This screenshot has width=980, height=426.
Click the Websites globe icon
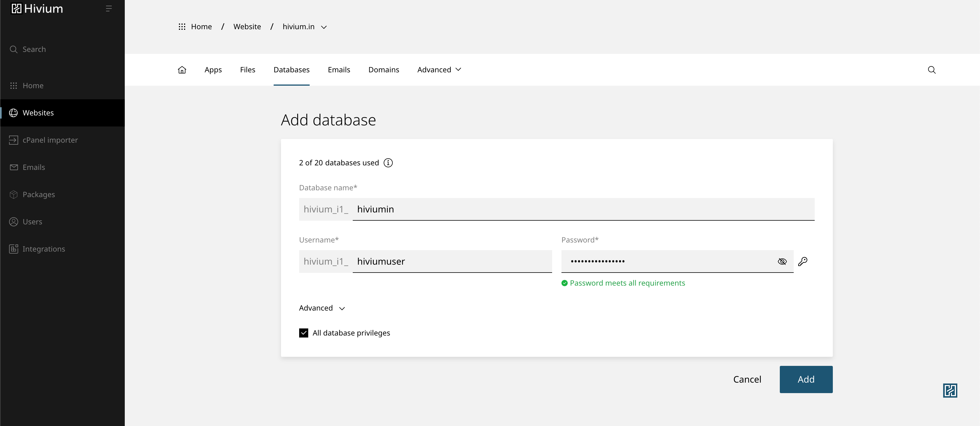click(x=14, y=113)
